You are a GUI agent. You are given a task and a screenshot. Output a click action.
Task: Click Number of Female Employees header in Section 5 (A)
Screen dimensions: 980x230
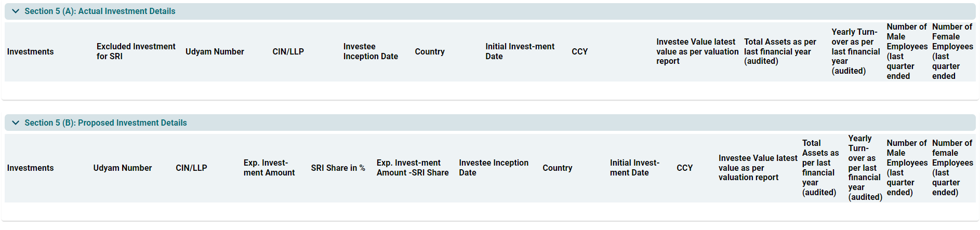[952, 51]
